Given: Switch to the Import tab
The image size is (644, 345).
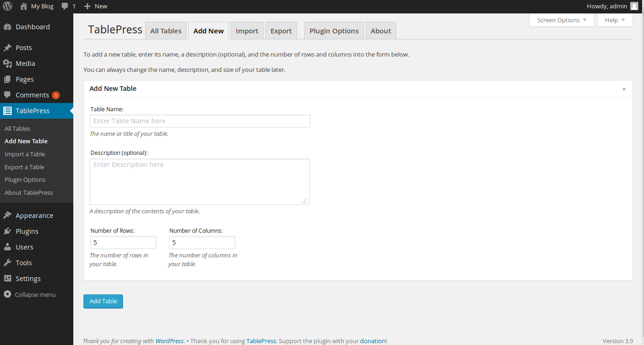Looking at the screenshot, I should point(247,31).
